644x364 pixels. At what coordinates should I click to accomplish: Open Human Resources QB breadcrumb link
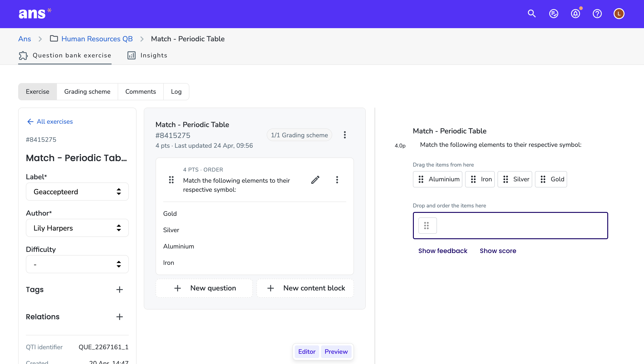coord(97,39)
